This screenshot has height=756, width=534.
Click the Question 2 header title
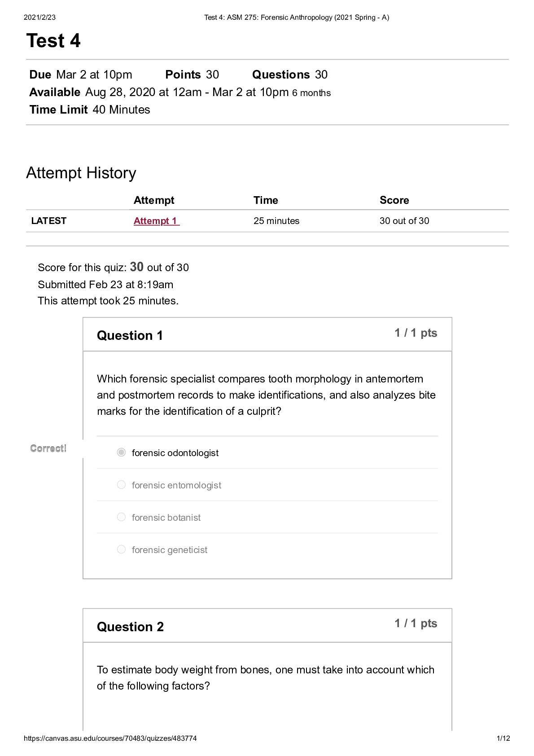130,627
